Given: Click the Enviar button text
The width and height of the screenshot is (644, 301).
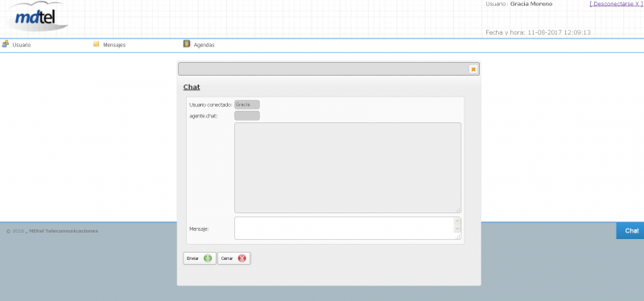Looking at the screenshot, I should [x=192, y=258].
